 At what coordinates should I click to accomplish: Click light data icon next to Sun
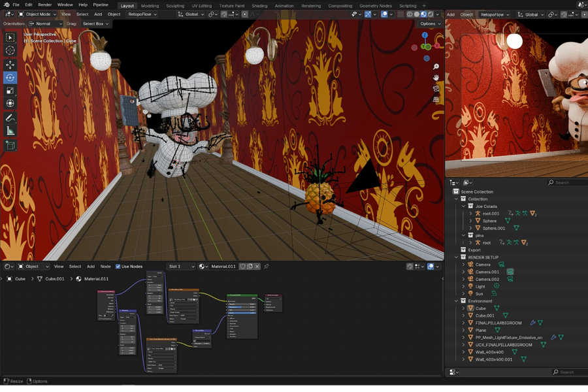(x=494, y=294)
